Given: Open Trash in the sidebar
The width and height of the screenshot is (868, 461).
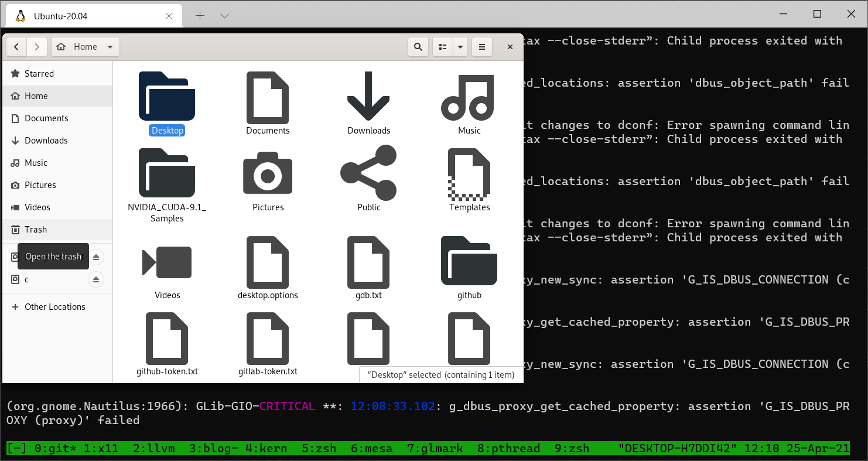Looking at the screenshot, I should tap(57, 230).
